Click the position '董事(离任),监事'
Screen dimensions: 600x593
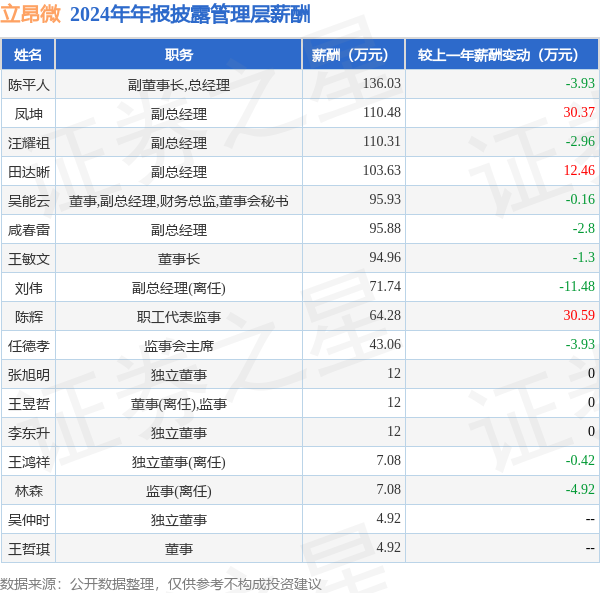click(x=179, y=404)
